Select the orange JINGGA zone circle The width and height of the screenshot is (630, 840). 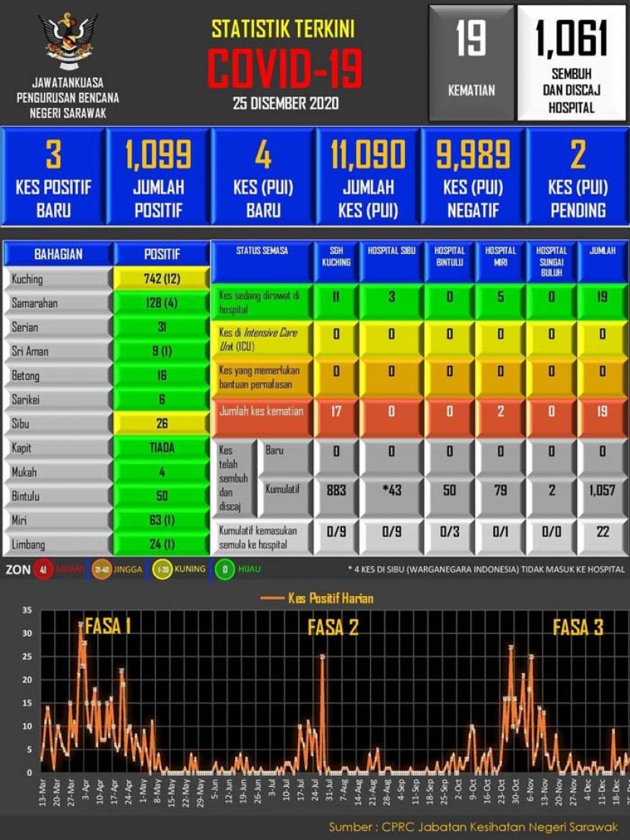[101, 569]
